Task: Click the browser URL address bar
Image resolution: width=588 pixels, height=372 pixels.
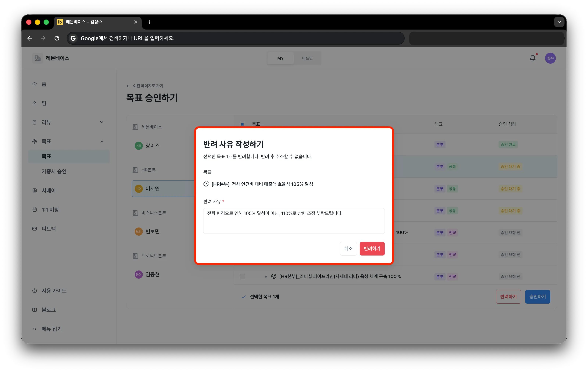Action: coord(236,38)
